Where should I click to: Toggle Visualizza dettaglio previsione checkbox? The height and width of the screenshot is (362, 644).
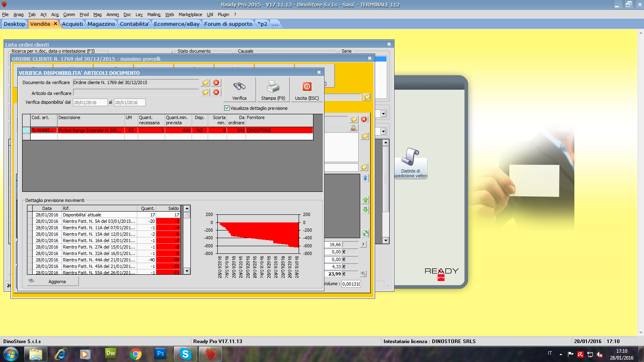click(227, 108)
